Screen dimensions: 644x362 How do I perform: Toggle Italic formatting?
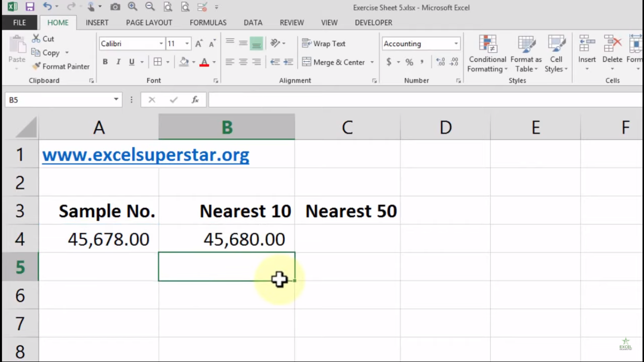pyautogui.click(x=118, y=62)
